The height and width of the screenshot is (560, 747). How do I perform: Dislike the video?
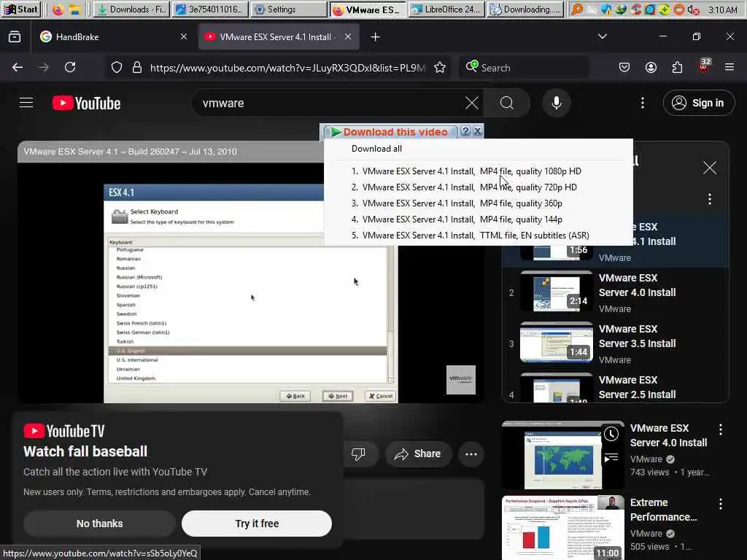pyautogui.click(x=358, y=454)
